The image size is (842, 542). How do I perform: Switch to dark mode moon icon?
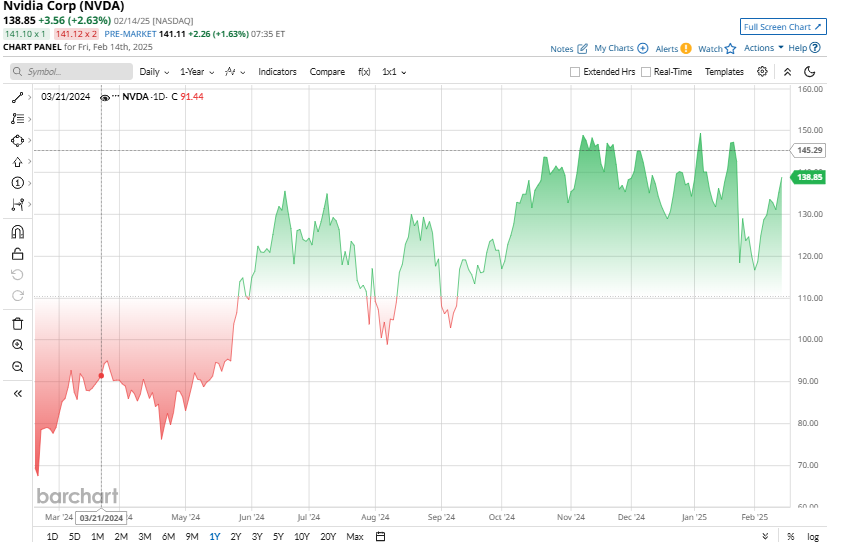(809, 72)
